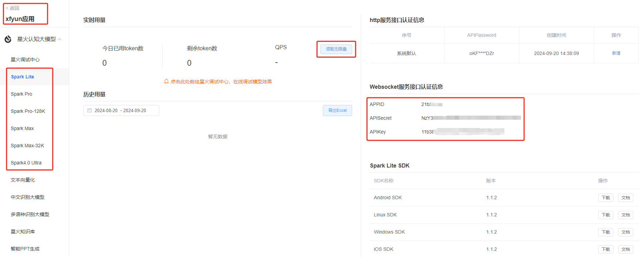Open 中文识别大模型 in the sidebar
Screen dimensions: 644x257
[28, 197]
